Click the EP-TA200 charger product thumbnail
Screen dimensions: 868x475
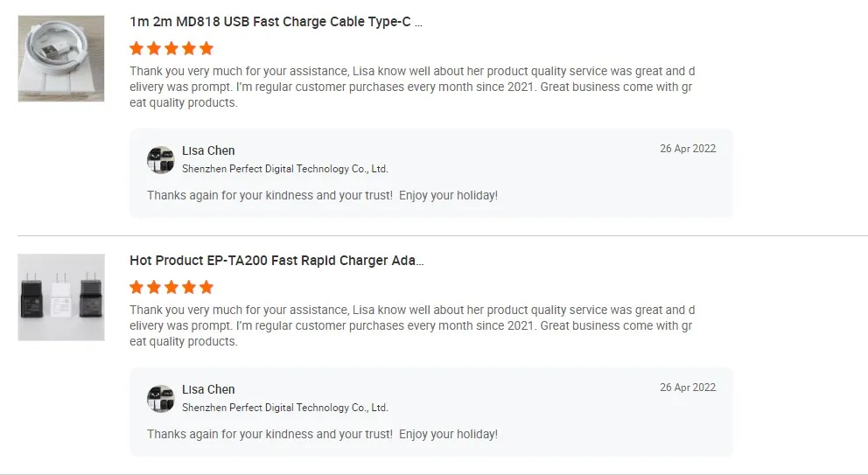[61, 297]
